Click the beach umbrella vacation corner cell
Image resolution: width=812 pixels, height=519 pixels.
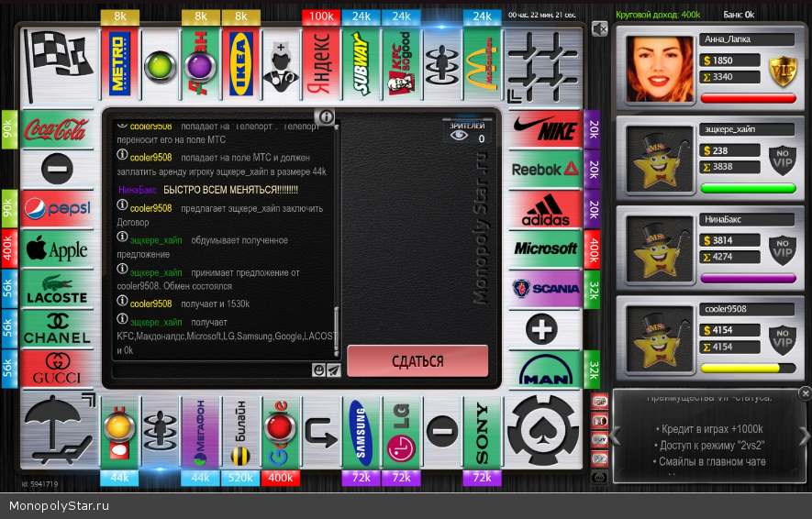tap(60, 431)
